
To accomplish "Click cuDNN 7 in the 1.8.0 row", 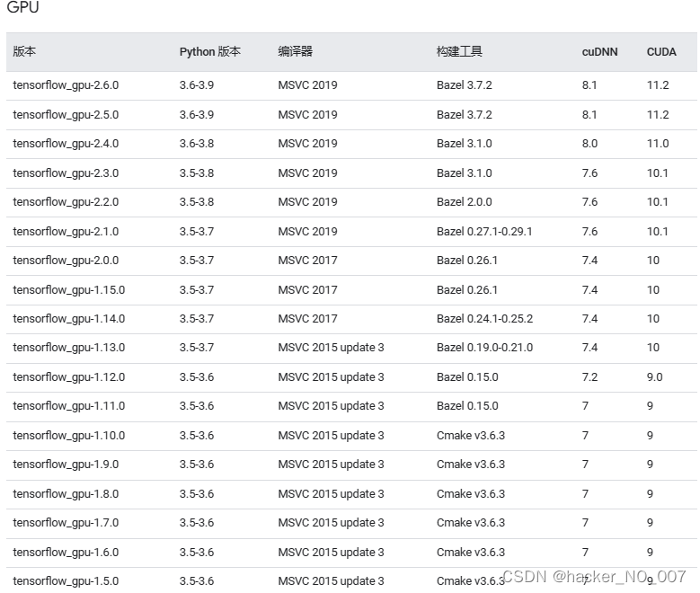I will [x=585, y=494].
